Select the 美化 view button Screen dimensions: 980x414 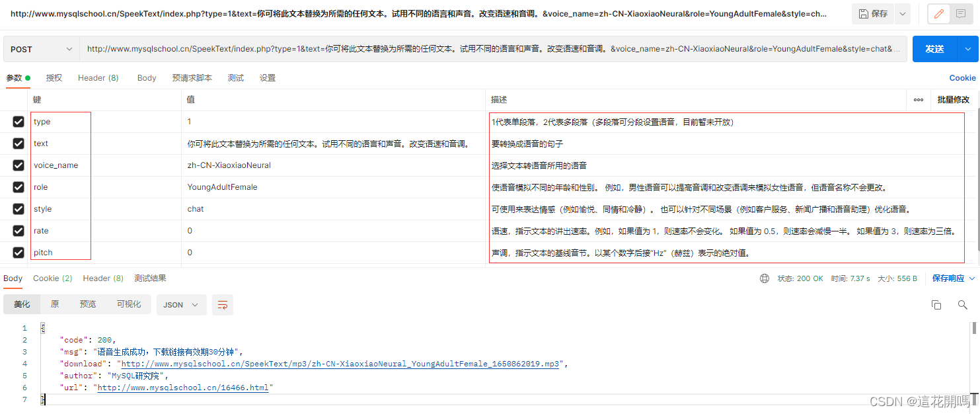(22, 304)
